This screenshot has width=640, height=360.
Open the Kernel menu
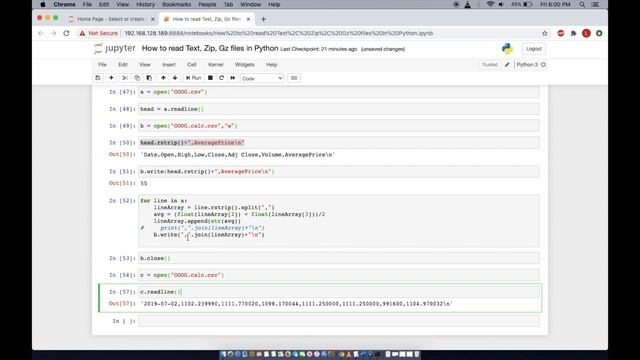(216, 64)
